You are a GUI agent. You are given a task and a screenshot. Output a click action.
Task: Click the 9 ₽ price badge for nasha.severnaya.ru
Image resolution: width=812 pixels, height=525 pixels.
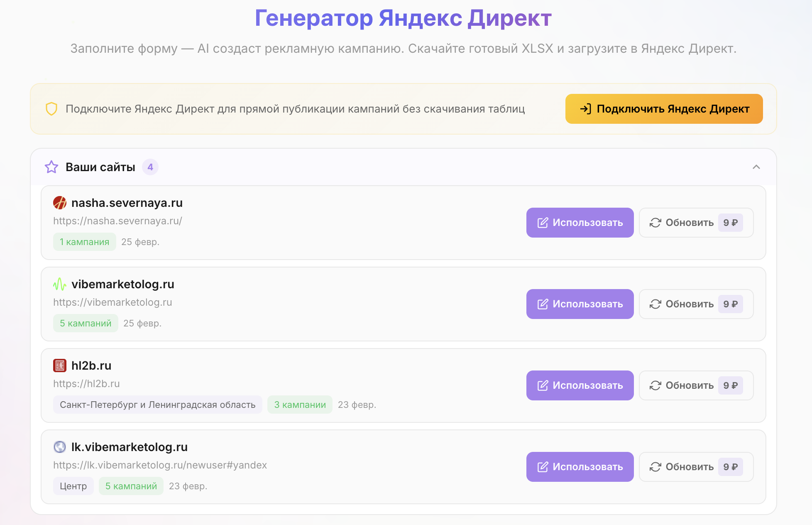coord(730,223)
